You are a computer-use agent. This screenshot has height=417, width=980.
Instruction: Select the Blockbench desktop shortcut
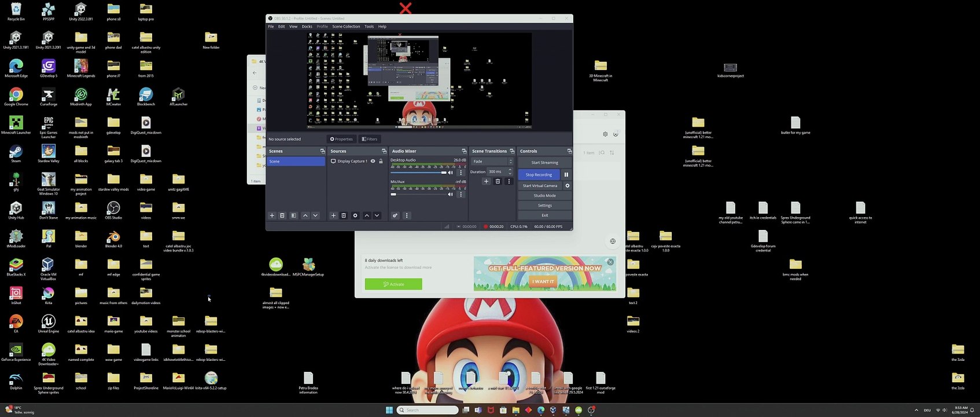tap(146, 97)
